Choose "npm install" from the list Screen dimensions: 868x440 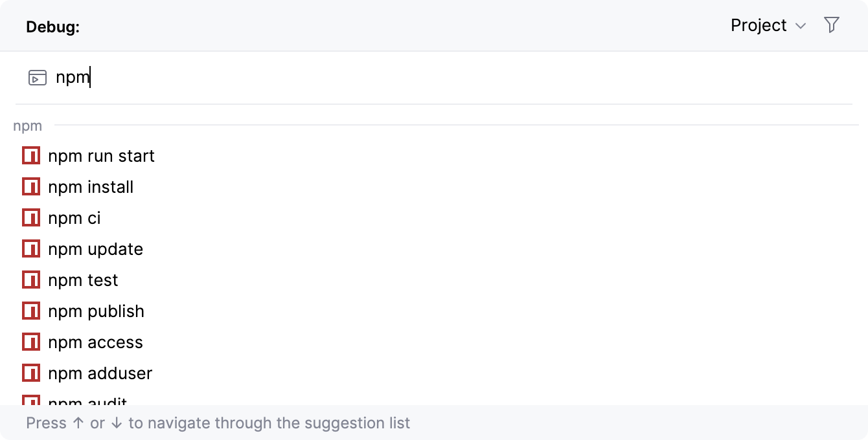91,186
